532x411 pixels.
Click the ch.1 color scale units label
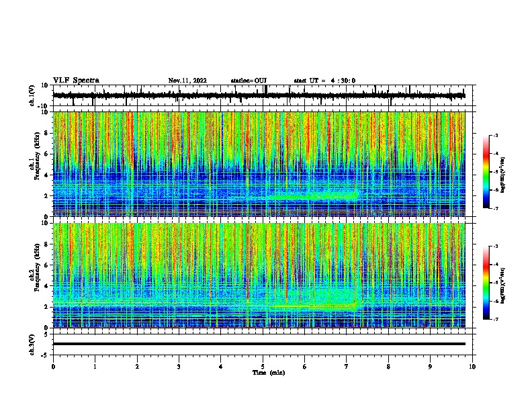(503, 175)
